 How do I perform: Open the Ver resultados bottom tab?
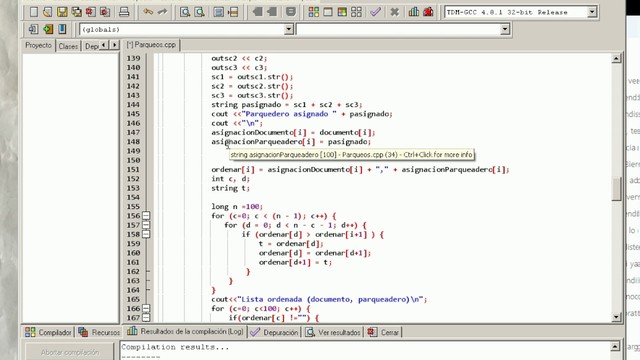333,332
